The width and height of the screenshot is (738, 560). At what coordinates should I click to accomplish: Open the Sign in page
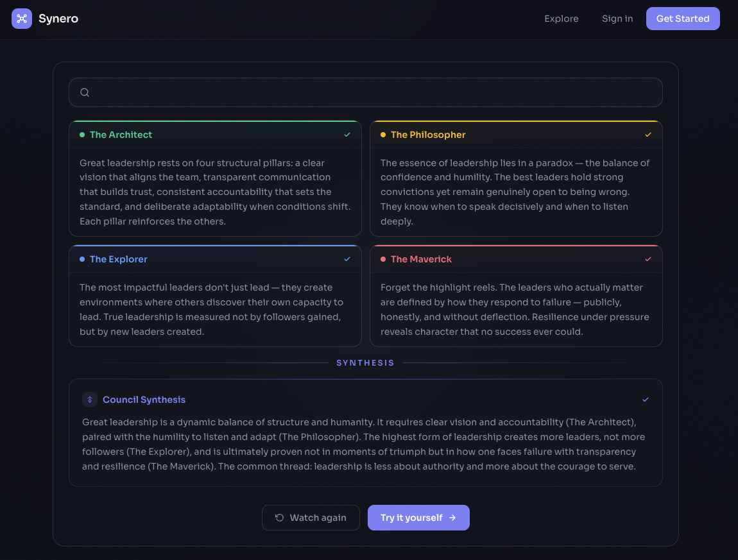617,19
